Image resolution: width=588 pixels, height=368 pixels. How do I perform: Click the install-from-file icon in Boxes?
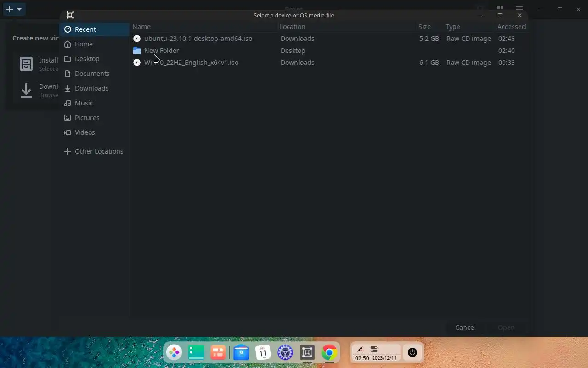pos(26,64)
